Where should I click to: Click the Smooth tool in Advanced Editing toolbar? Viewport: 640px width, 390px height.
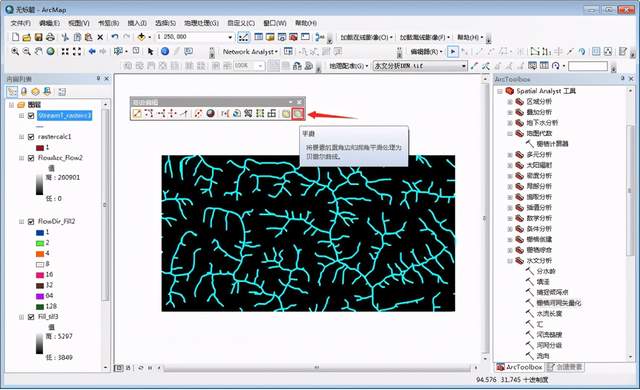pyautogui.click(x=298, y=113)
